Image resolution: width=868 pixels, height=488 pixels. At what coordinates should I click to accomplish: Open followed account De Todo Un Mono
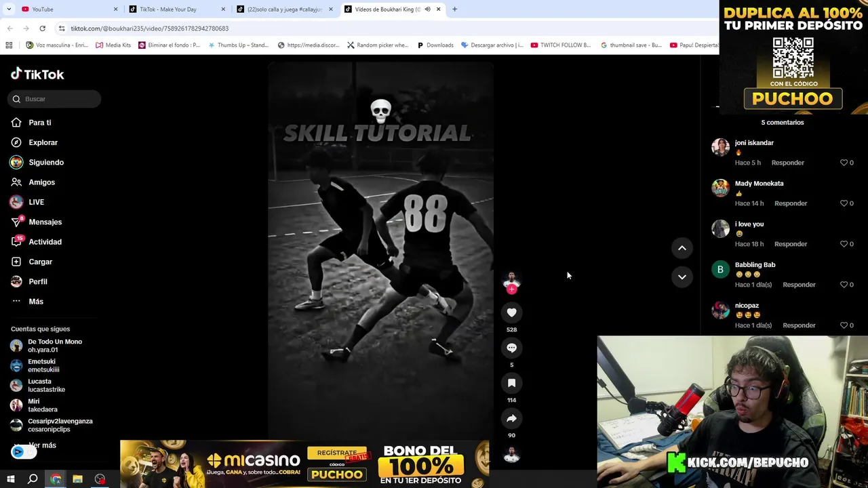[x=46, y=346]
